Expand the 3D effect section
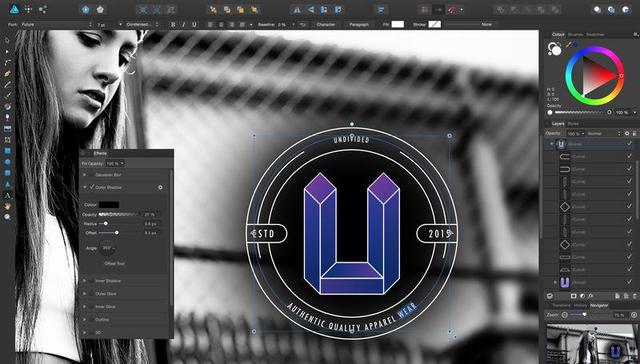This screenshot has width=640, height=364. click(85, 333)
